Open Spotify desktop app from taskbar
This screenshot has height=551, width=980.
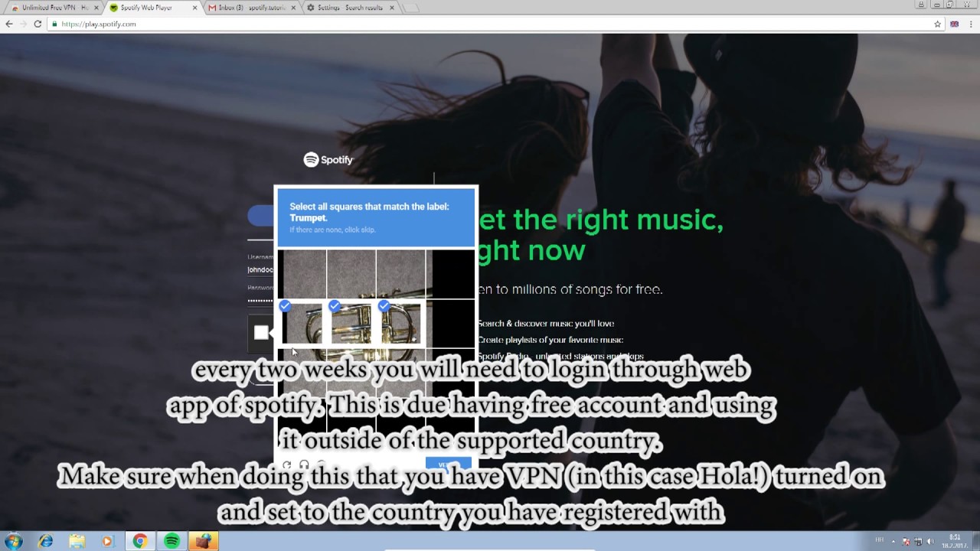click(x=171, y=541)
